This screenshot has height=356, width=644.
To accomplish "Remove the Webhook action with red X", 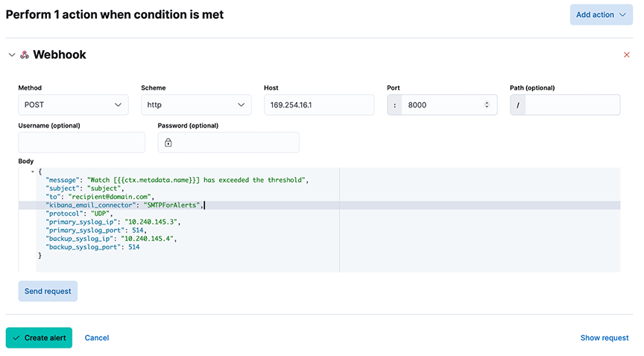I will pos(626,54).
